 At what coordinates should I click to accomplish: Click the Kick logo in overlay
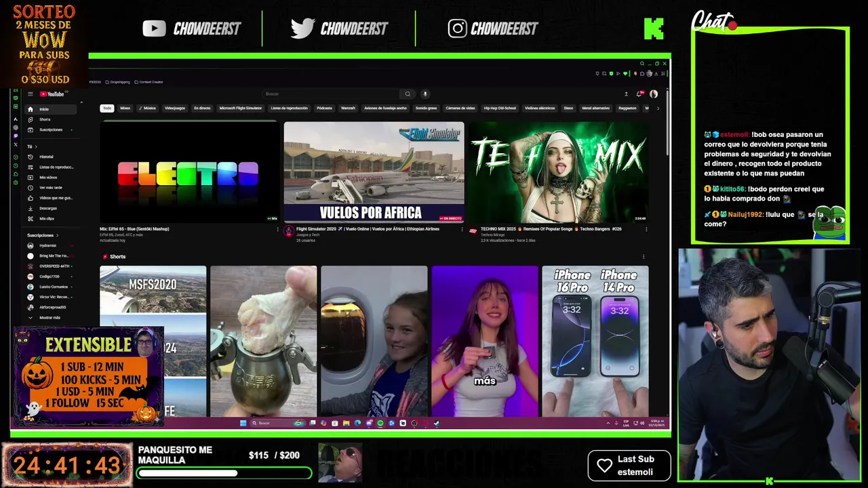pyautogui.click(x=654, y=28)
